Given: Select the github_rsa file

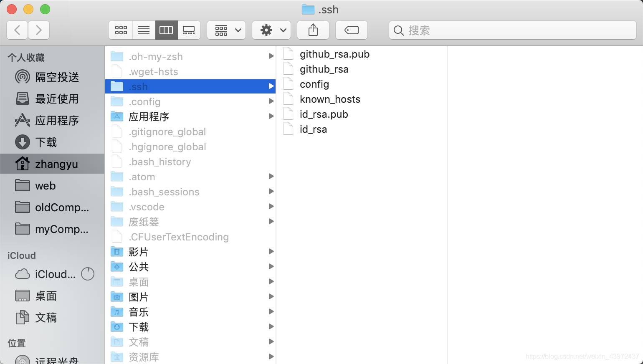Looking at the screenshot, I should point(362,69).
